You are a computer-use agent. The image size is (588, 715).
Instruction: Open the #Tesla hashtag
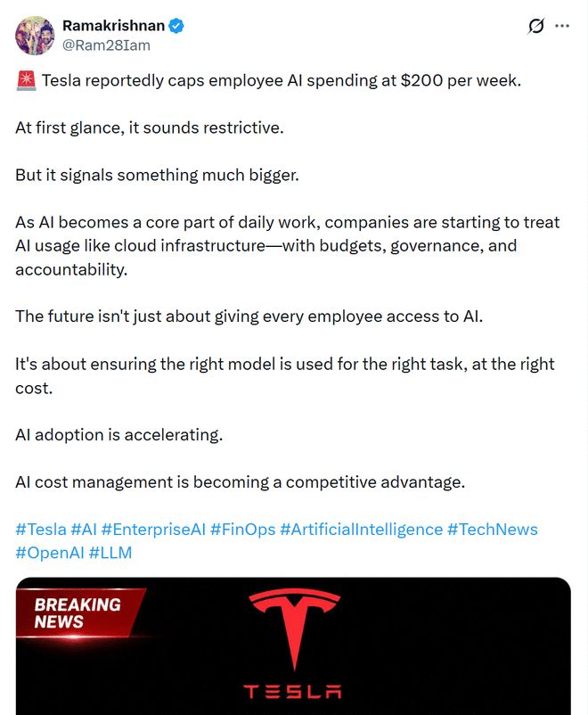pyautogui.click(x=41, y=530)
